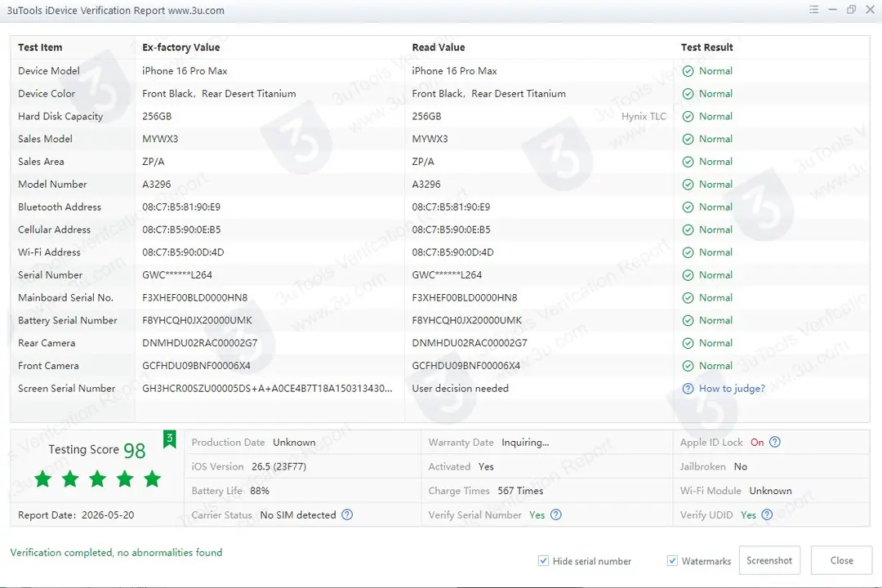The height and width of the screenshot is (588, 882).
Task: Click the Normal check icon for Battery Serial Number
Action: coord(688,321)
